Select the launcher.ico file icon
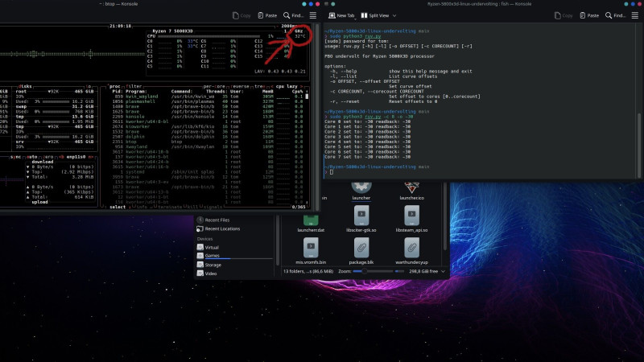This screenshot has width=644, height=362. (x=411, y=187)
